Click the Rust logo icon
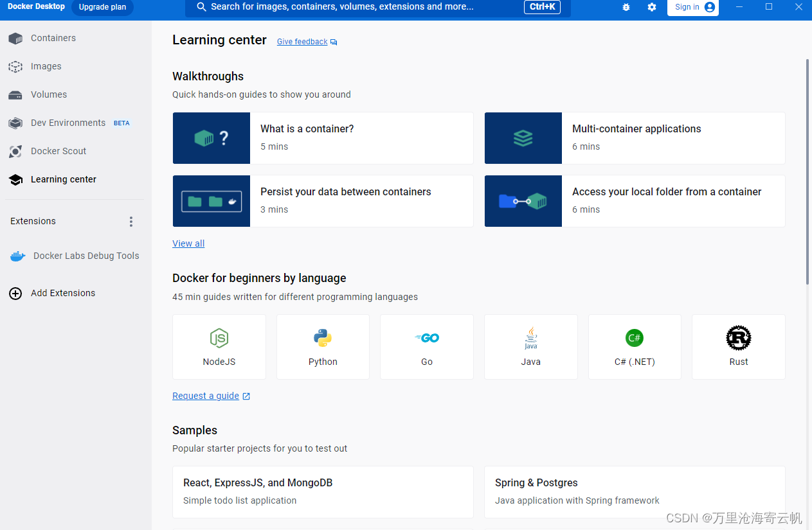812x530 pixels. pos(739,338)
